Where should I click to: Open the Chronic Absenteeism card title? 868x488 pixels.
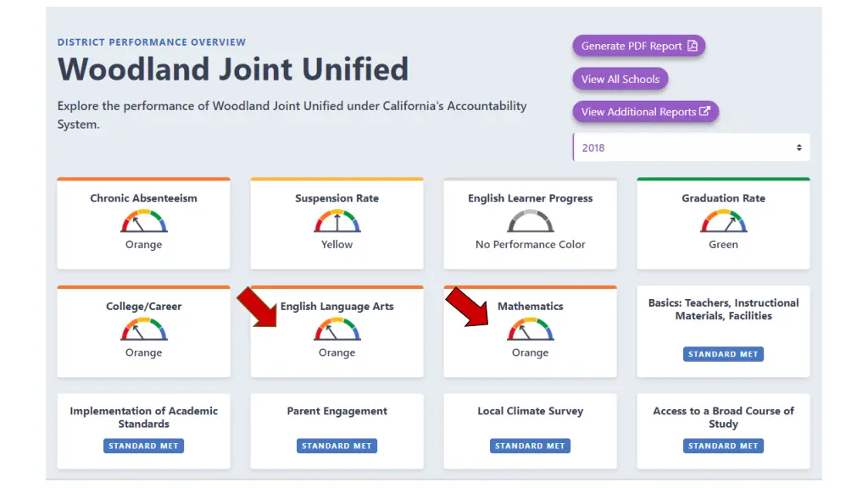[143, 198]
